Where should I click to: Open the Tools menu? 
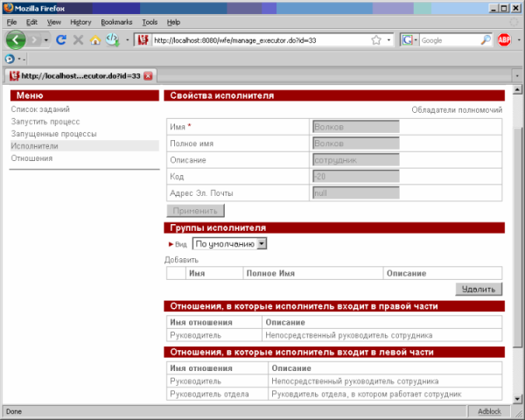150,21
